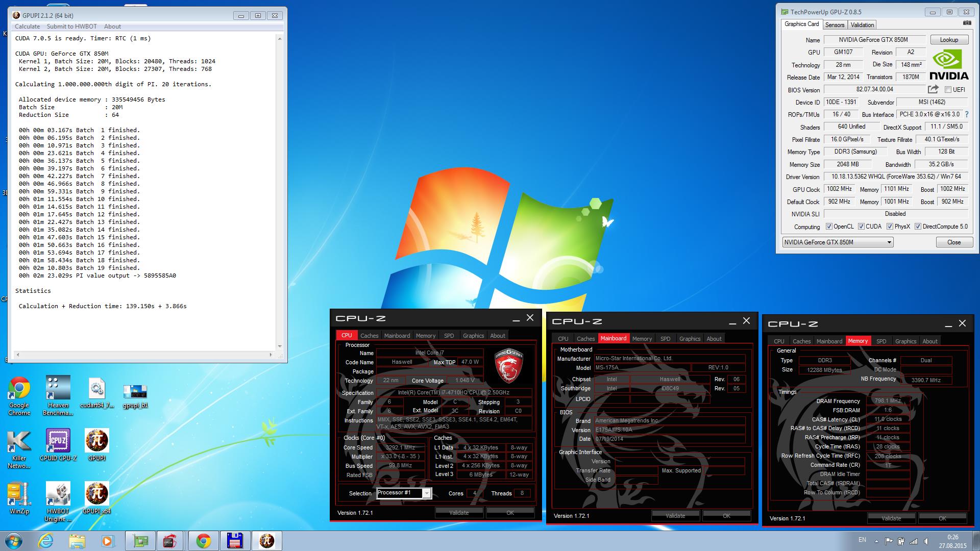Select the gpupi_b1 image file on desktop
The width and height of the screenshot is (980, 551).
[135, 396]
